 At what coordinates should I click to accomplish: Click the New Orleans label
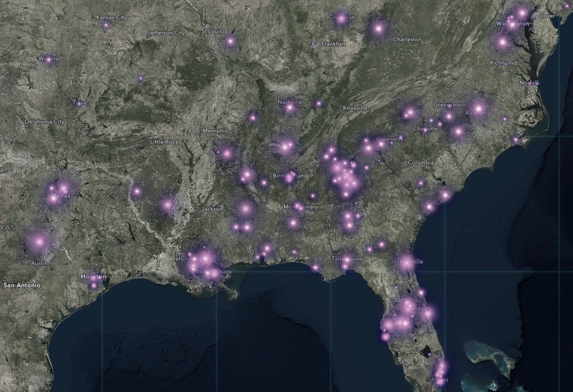(x=214, y=272)
